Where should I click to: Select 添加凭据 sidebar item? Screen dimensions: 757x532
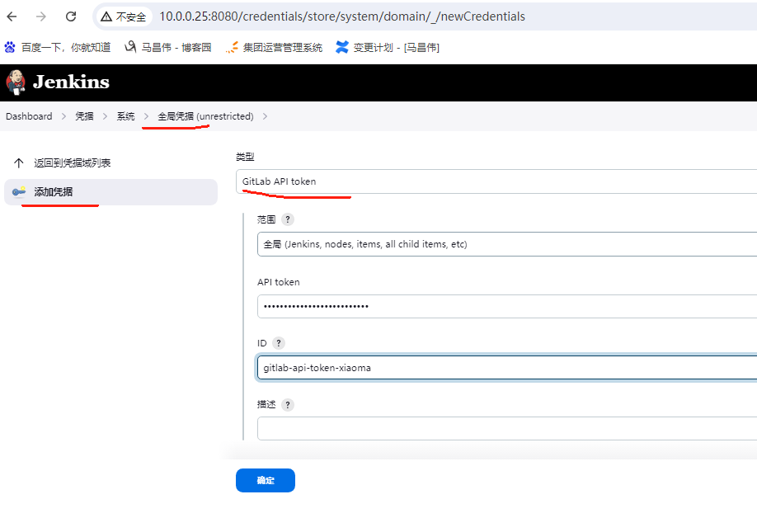click(111, 192)
